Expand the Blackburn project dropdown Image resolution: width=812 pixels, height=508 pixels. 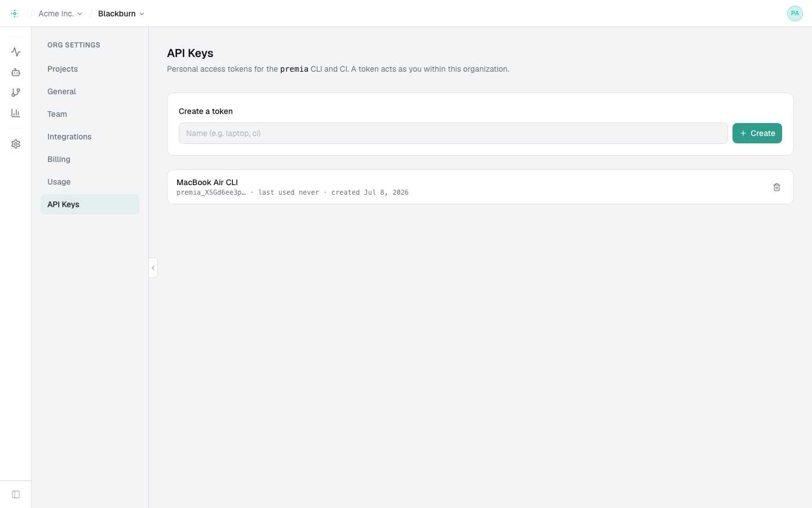point(121,14)
